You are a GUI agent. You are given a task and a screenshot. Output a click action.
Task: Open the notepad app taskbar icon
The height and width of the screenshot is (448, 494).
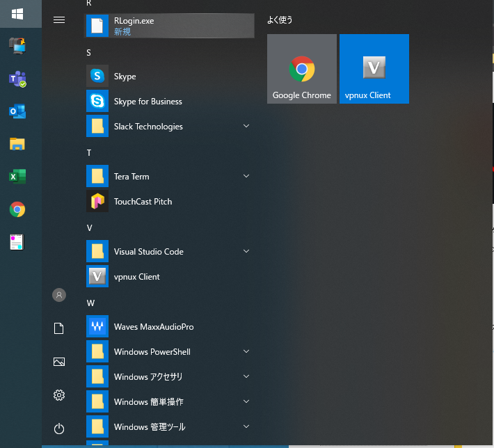tap(17, 242)
